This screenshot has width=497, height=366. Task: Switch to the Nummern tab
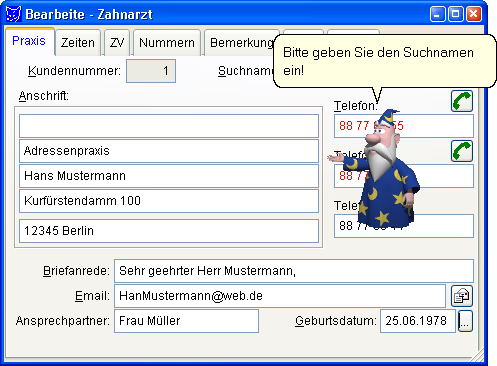click(x=167, y=43)
